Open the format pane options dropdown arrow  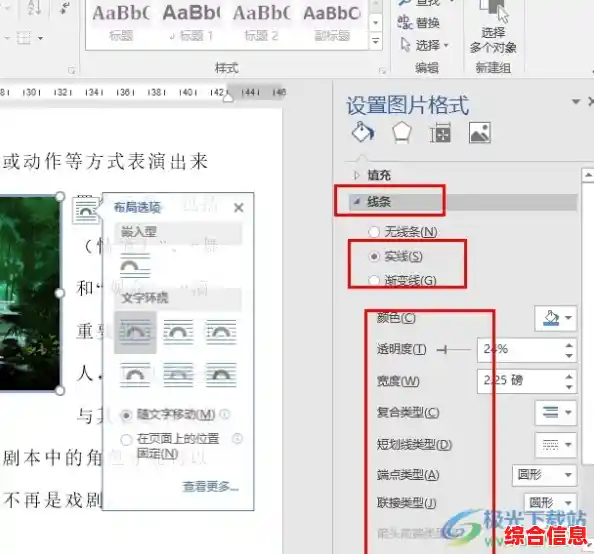click(x=576, y=102)
